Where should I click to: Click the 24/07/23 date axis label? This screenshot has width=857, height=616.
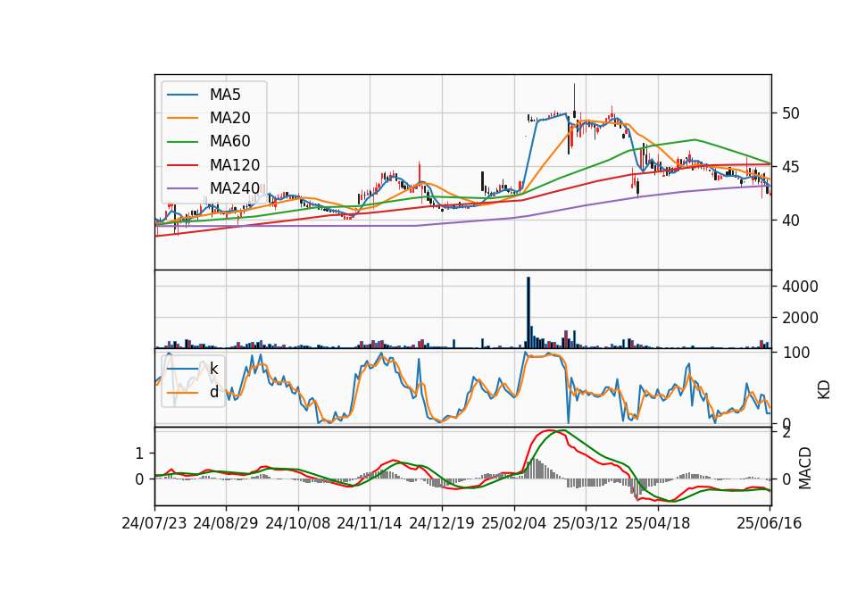[154, 523]
